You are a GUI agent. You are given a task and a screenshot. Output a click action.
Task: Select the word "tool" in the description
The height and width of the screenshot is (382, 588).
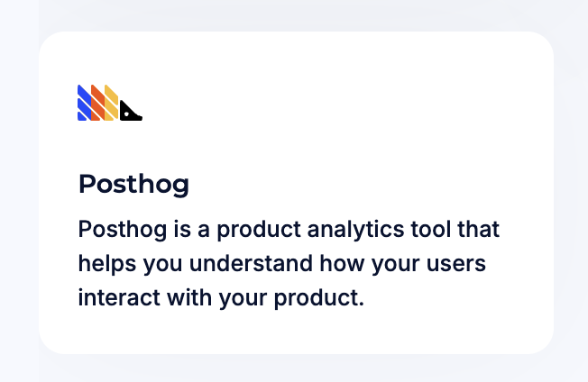click(431, 229)
